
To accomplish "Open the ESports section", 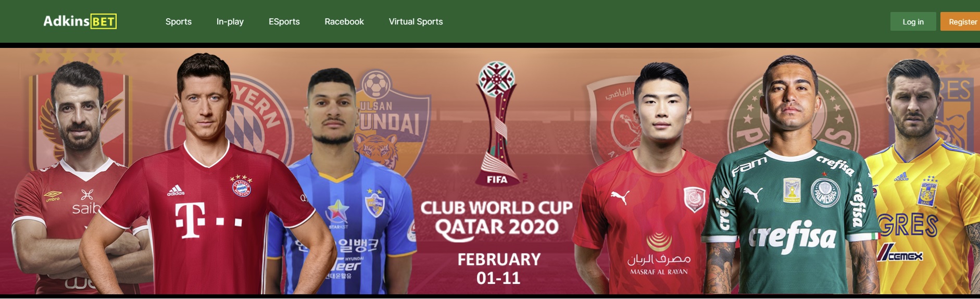I will (x=284, y=21).
